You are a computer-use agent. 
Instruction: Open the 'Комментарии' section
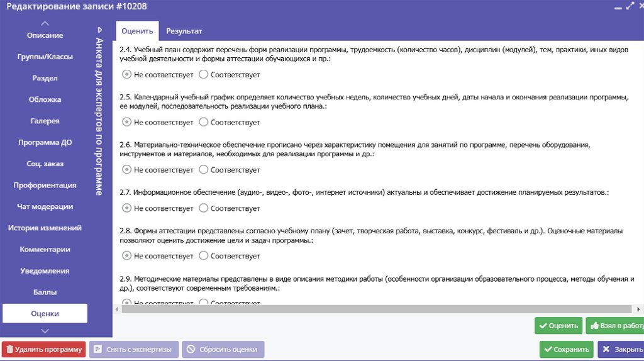pyautogui.click(x=45, y=249)
